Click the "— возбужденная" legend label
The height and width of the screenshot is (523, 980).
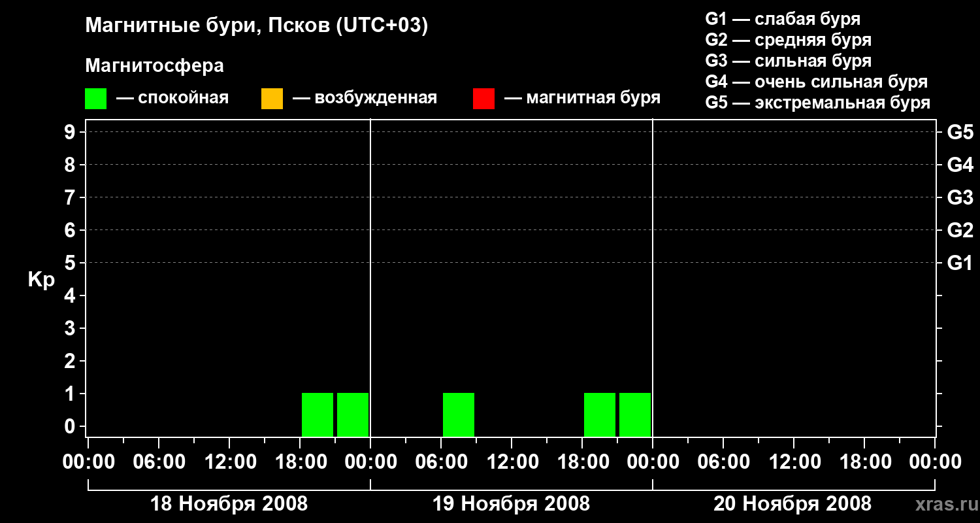[365, 98]
